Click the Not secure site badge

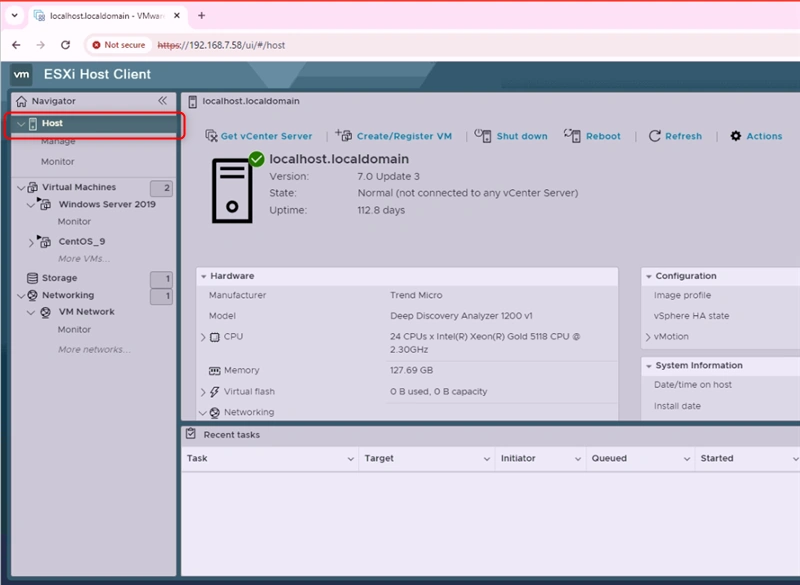point(119,45)
